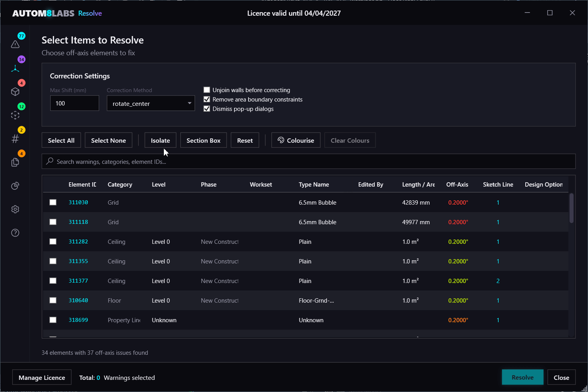
Task: Open the pie chart sidebar icon
Action: point(15,186)
